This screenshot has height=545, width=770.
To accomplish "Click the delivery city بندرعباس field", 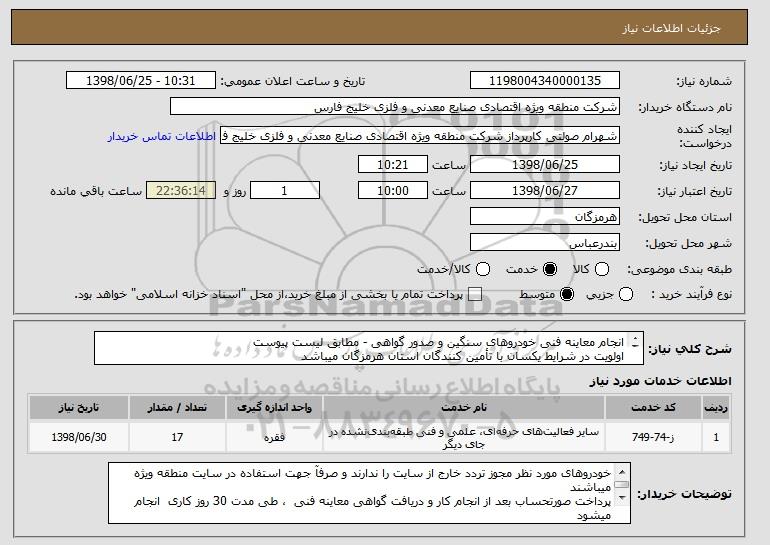I will 545,243.
